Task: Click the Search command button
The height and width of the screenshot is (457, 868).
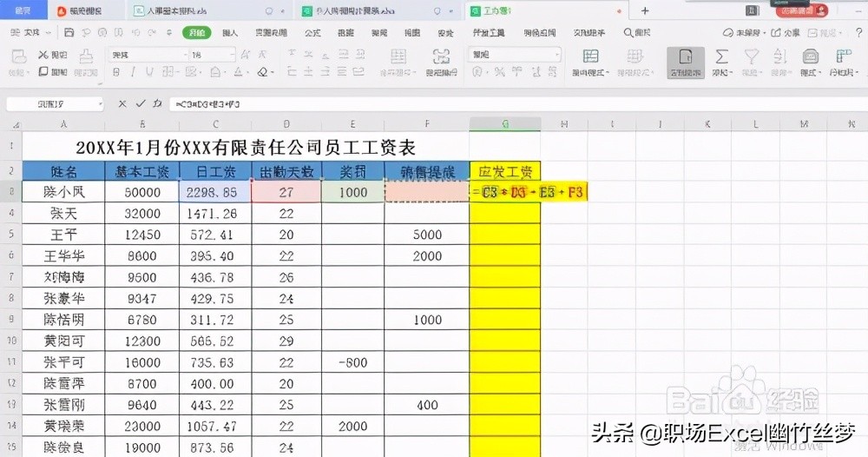Action: tap(637, 33)
